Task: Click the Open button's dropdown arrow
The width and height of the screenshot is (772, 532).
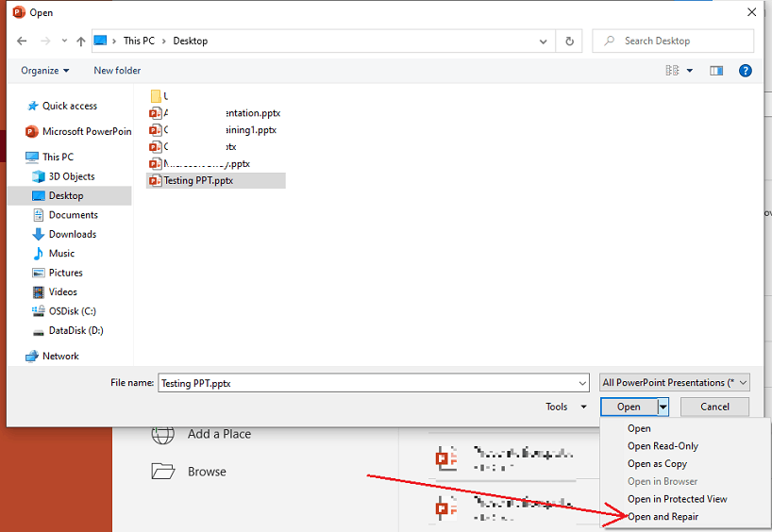Action: click(663, 407)
